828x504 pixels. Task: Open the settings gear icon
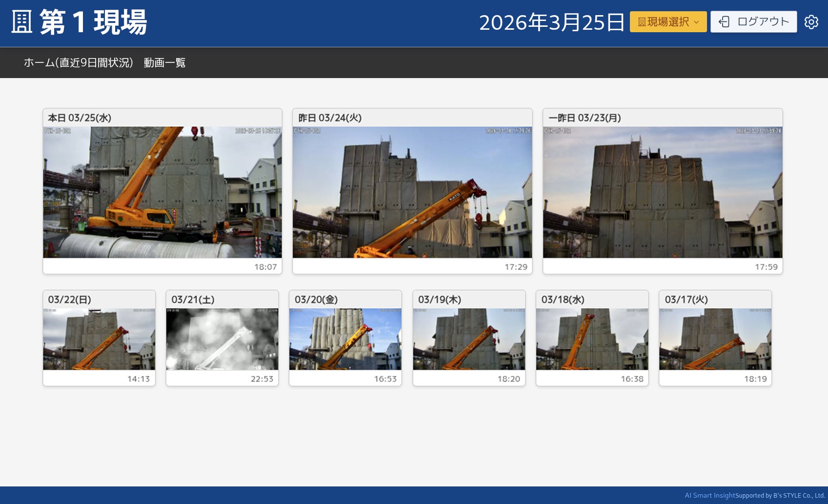click(x=811, y=22)
